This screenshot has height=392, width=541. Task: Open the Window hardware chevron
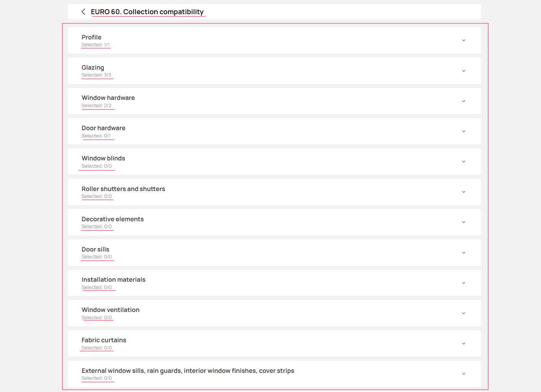tap(463, 101)
